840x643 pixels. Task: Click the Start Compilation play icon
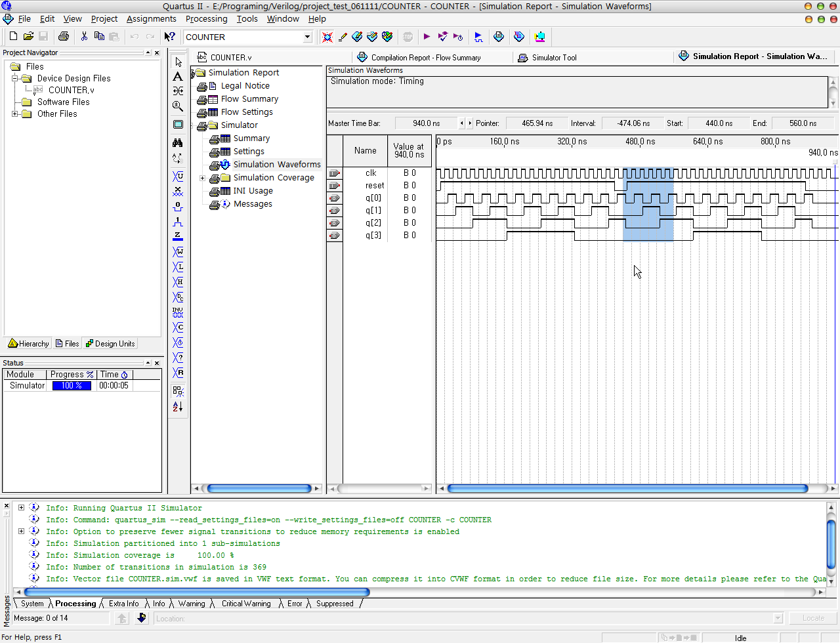point(427,37)
